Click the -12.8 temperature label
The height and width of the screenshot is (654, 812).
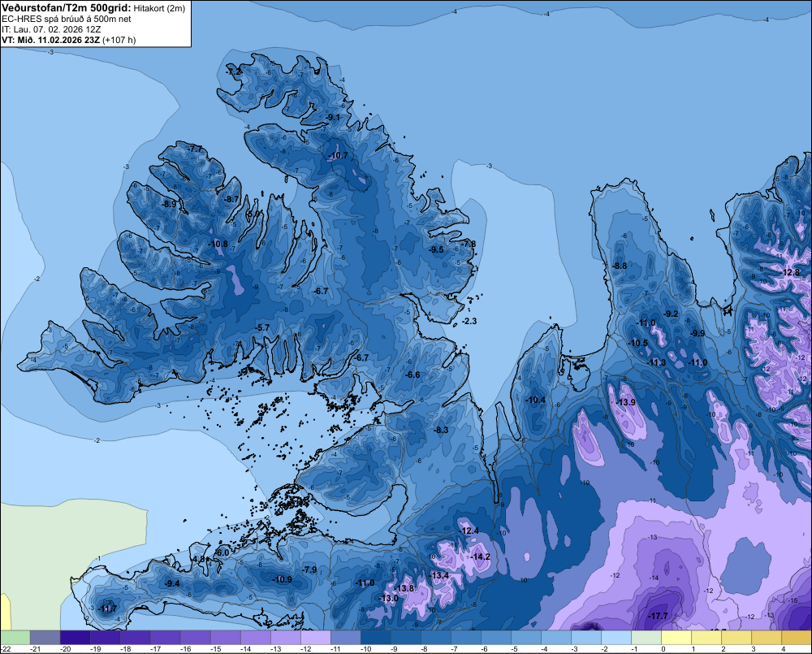(790, 273)
